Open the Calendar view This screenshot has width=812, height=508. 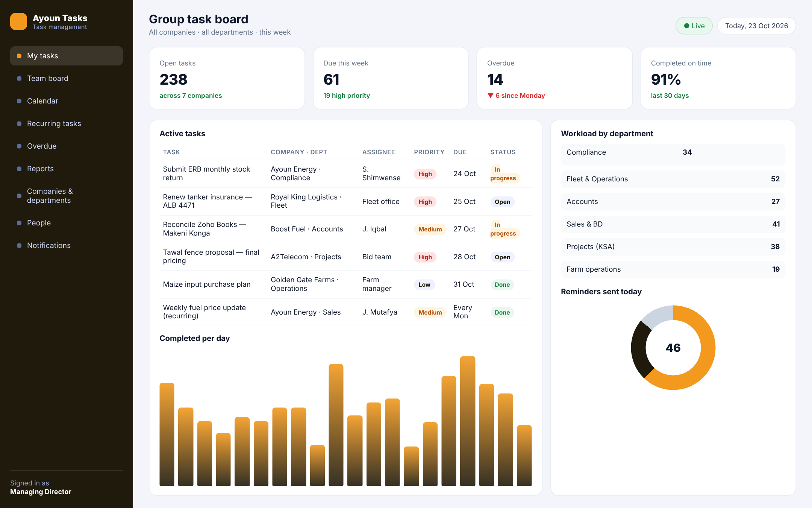[x=67, y=101]
